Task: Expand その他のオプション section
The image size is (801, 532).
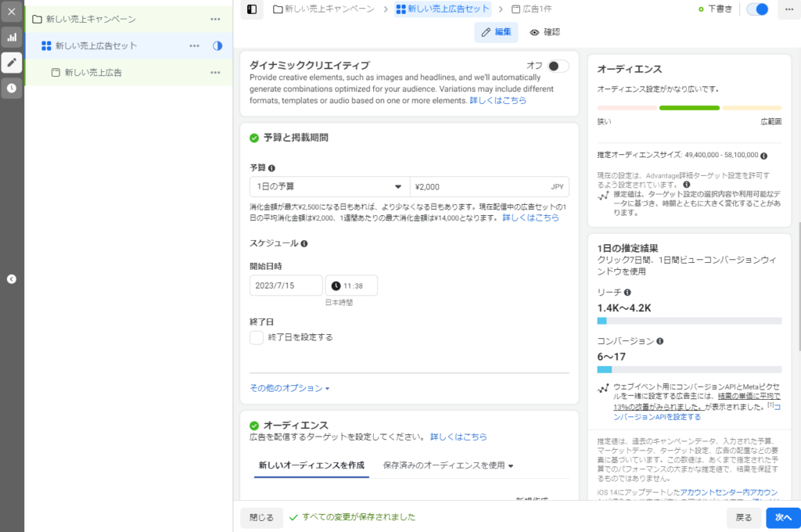Action: (x=289, y=388)
